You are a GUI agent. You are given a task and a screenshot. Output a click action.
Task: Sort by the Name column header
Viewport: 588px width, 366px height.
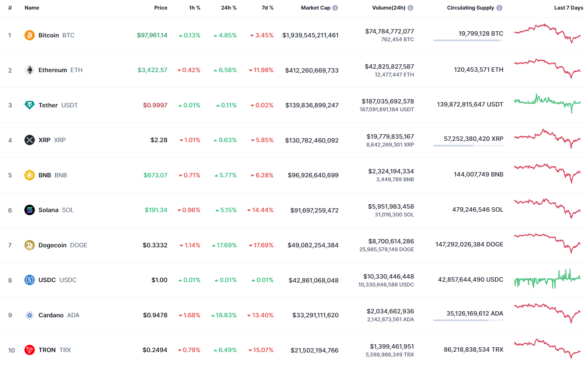[32, 8]
